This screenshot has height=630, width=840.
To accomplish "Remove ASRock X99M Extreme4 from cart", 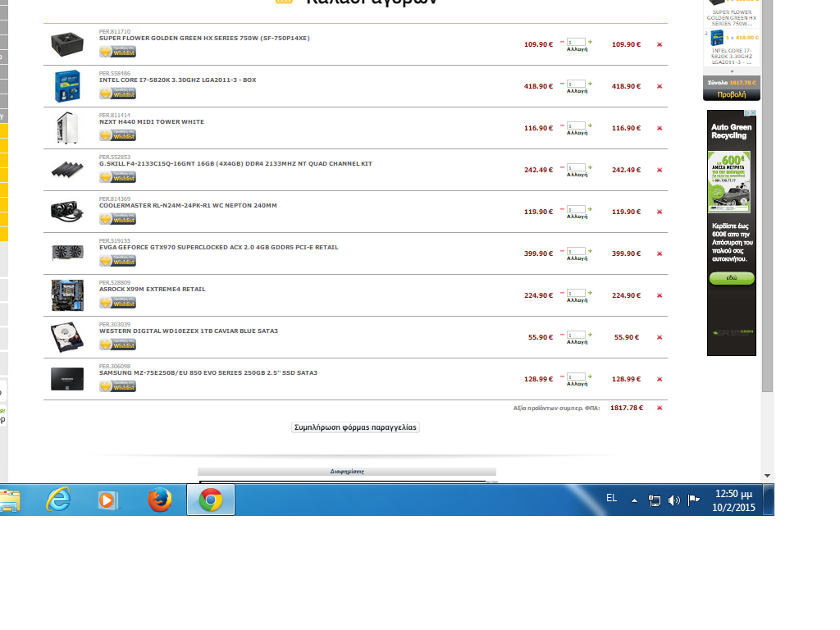I will 660,295.
